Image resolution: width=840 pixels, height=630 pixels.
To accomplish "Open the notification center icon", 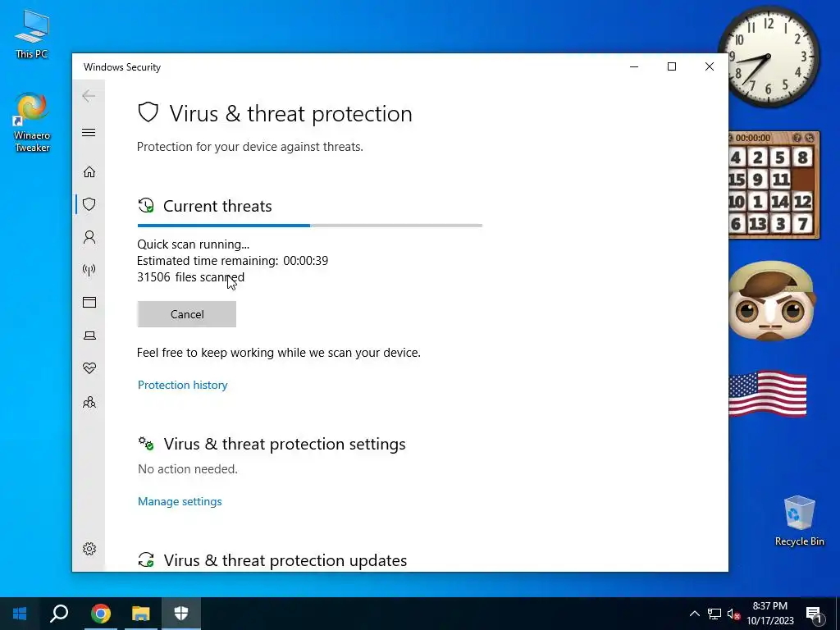I will [x=814, y=614].
